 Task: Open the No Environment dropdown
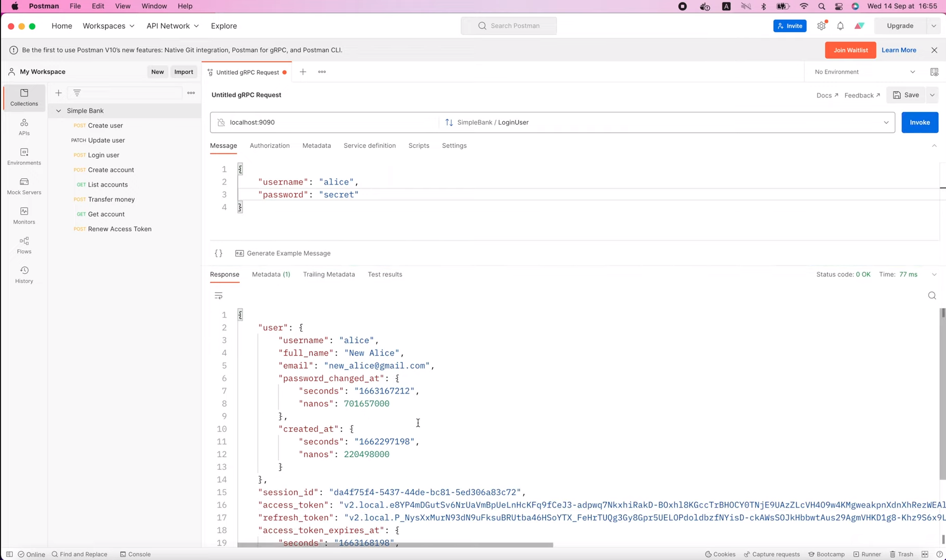[865, 72]
